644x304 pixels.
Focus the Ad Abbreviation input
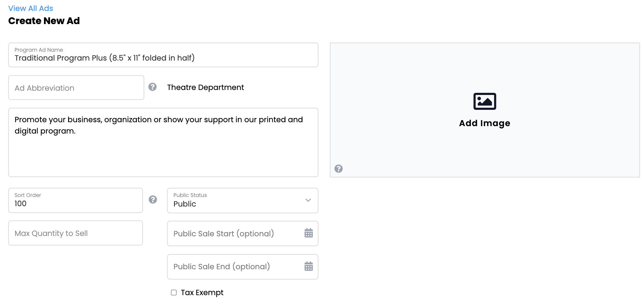click(76, 88)
